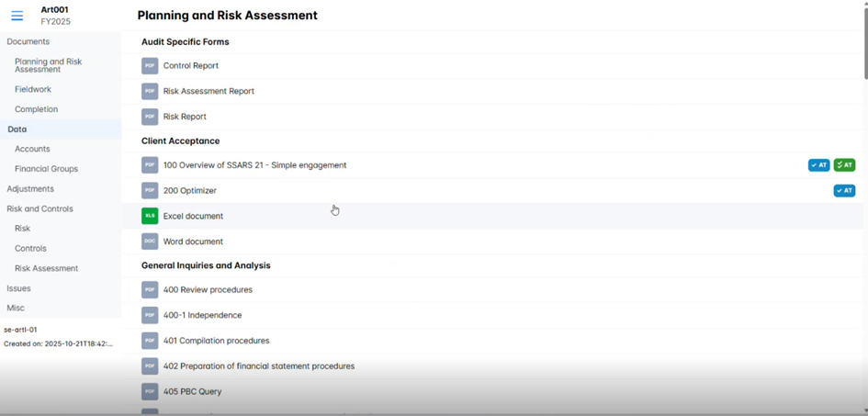
Task: Click the PDF icon beside 200 Optimizer
Action: (x=150, y=191)
